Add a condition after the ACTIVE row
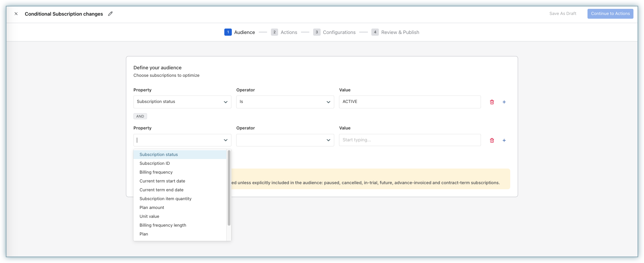The height and width of the screenshot is (263, 644). click(504, 102)
